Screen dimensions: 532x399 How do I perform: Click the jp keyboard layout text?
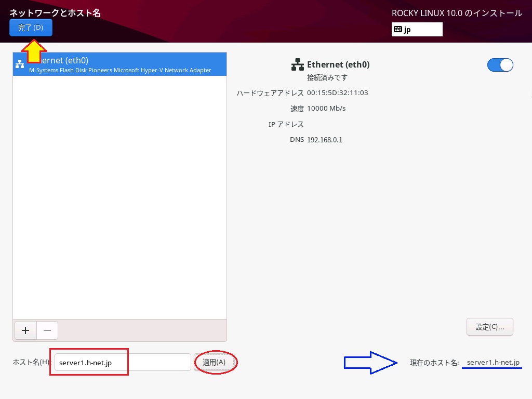point(407,30)
